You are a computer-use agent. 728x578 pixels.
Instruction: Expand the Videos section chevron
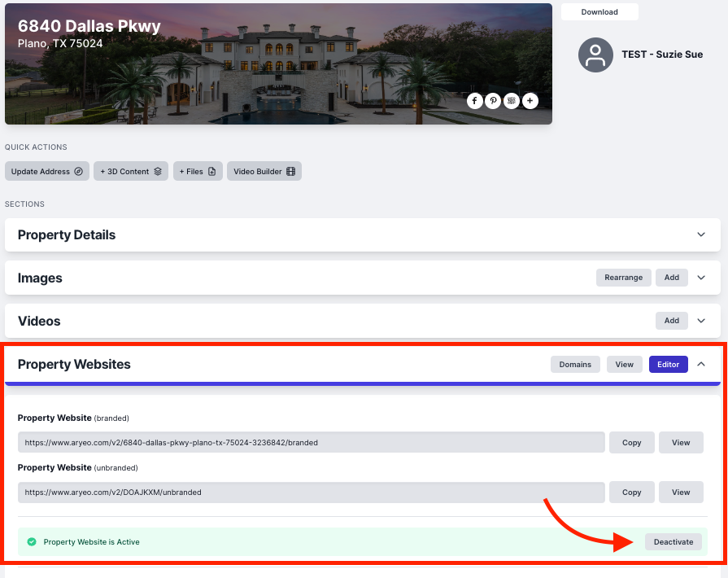[x=701, y=321]
